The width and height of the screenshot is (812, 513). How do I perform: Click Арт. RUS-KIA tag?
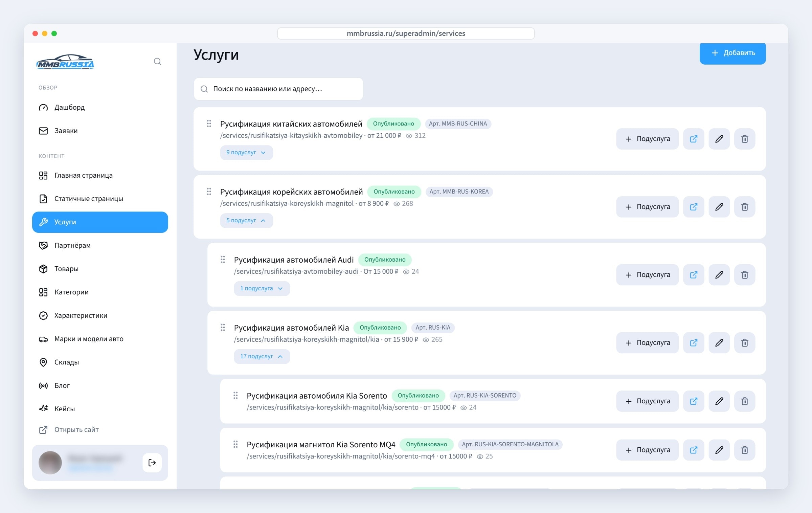[433, 328]
